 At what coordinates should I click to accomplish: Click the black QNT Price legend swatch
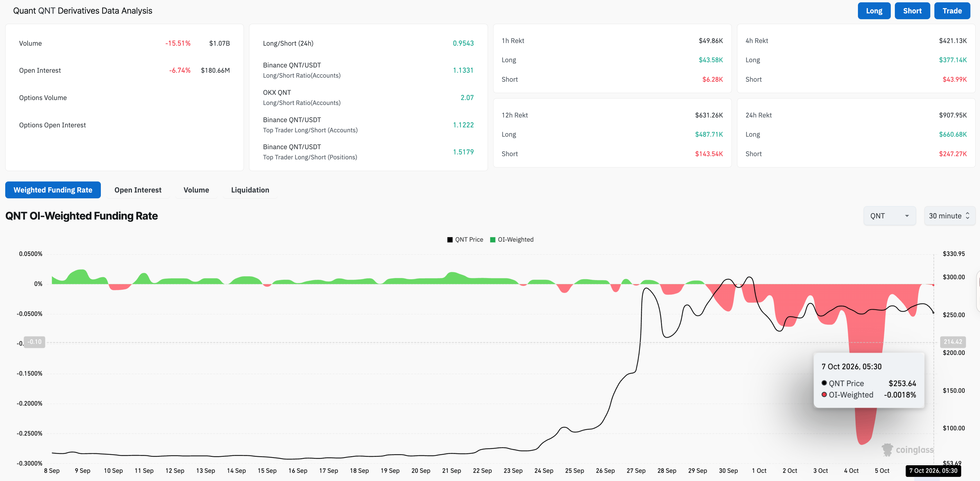tap(450, 240)
